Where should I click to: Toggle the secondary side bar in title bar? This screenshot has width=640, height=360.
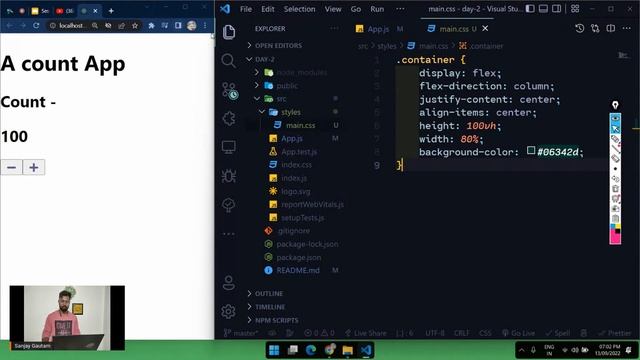557,9
